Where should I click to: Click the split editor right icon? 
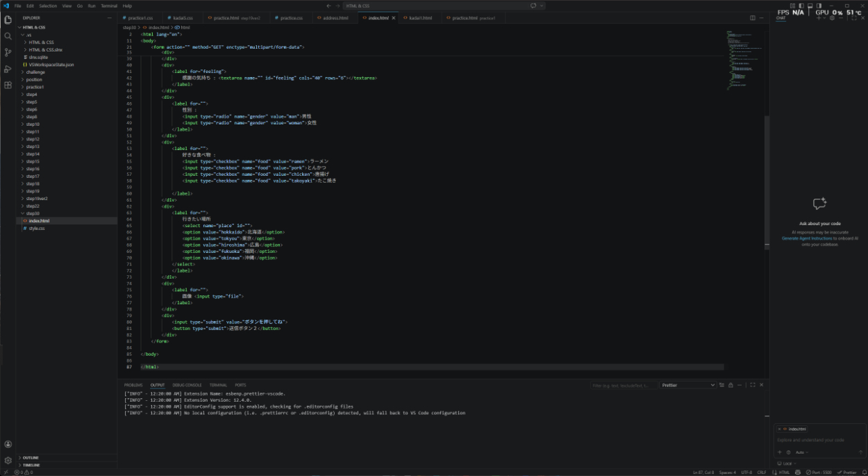(753, 17)
